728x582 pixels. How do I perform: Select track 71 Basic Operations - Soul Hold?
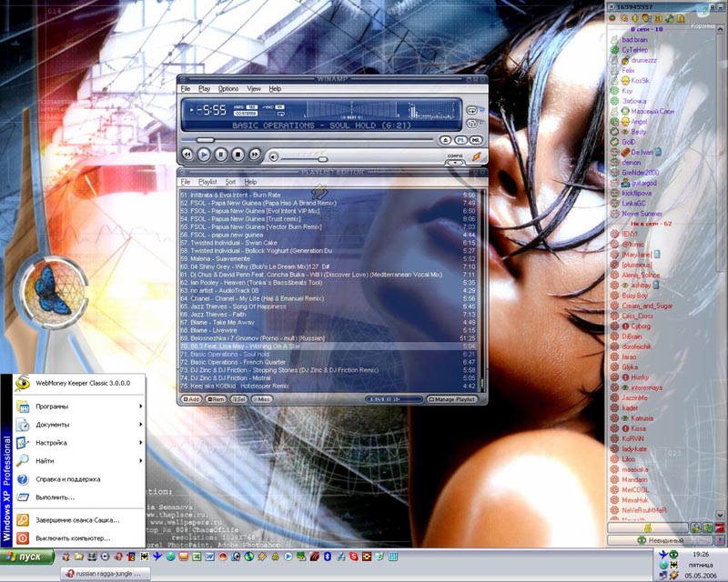(x=328, y=354)
